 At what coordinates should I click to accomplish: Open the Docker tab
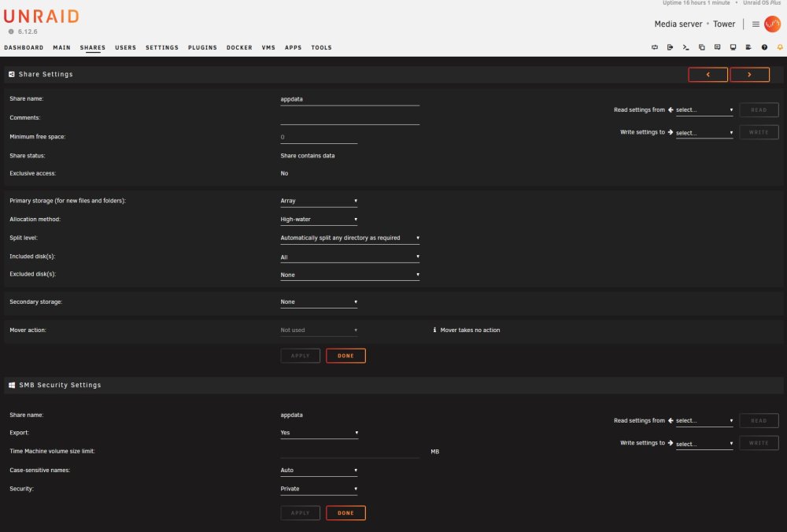tap(239, 48)
